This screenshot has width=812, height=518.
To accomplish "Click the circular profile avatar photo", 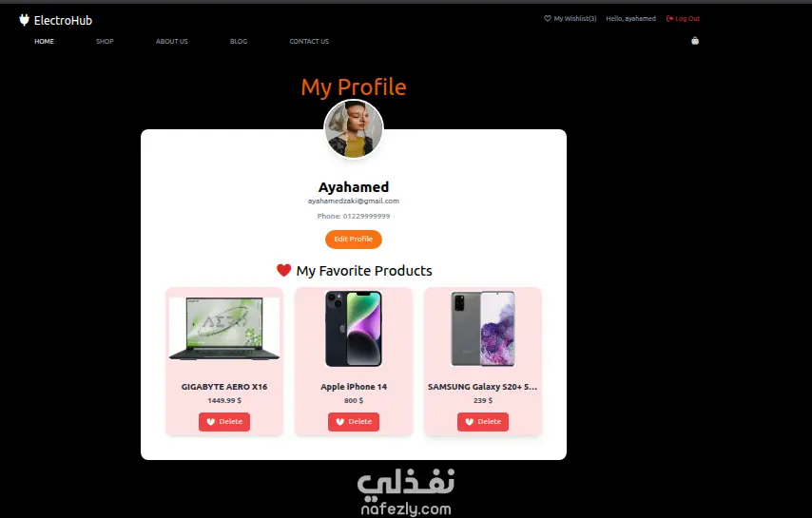I will coord(354,129).
